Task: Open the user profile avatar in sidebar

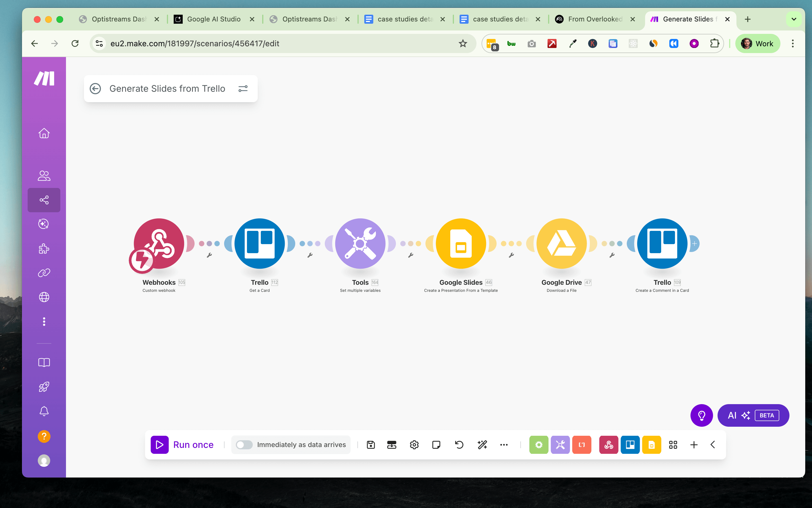Action: (x=44, y=461)
